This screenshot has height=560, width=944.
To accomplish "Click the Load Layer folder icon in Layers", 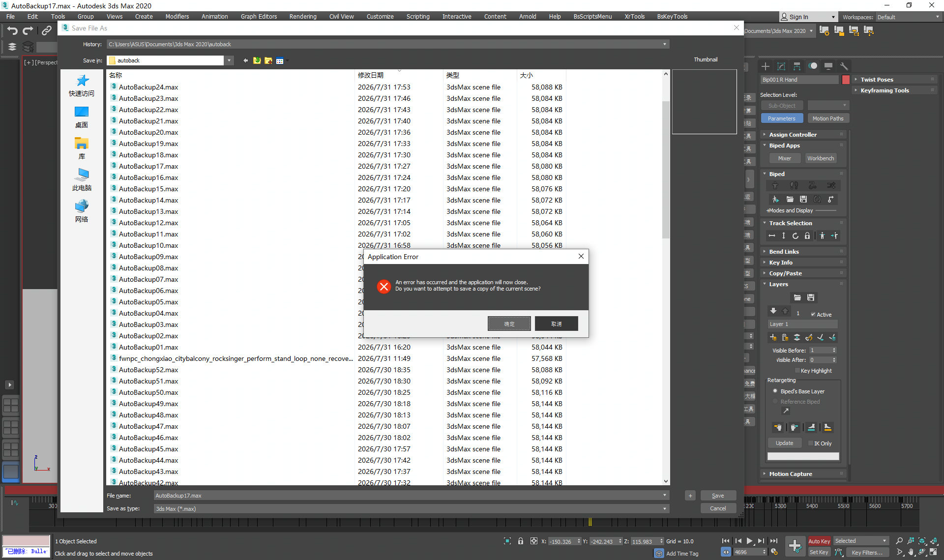I will click(797, 297).
